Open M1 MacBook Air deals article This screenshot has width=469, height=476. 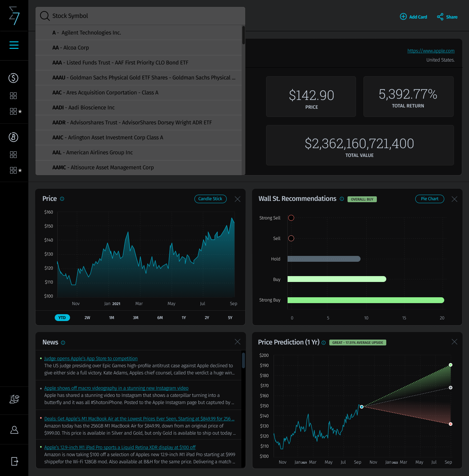coord(139,419)
